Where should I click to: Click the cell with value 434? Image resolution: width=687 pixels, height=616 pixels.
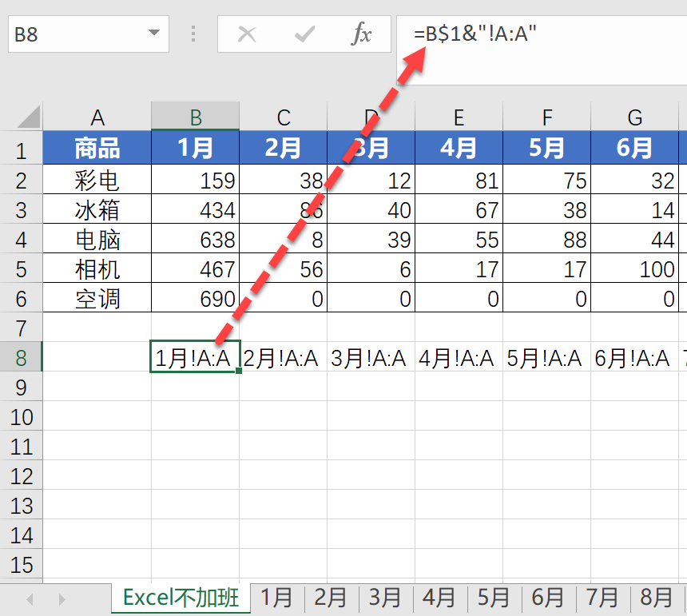196,209
